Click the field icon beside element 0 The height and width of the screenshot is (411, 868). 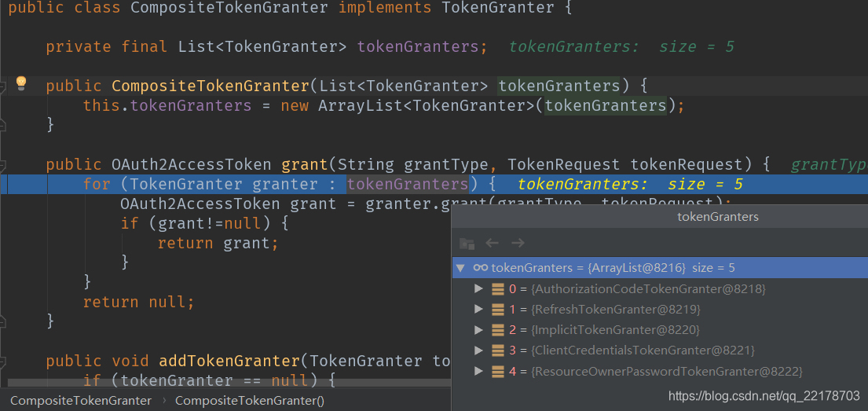[x=498, y=289]
